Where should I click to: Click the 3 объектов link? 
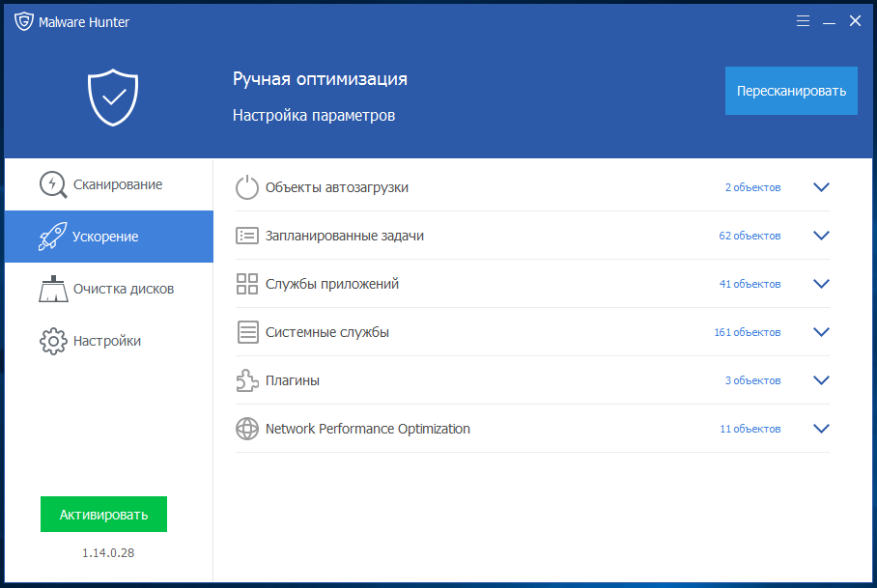pyautogui.click(x=752, y=380)
